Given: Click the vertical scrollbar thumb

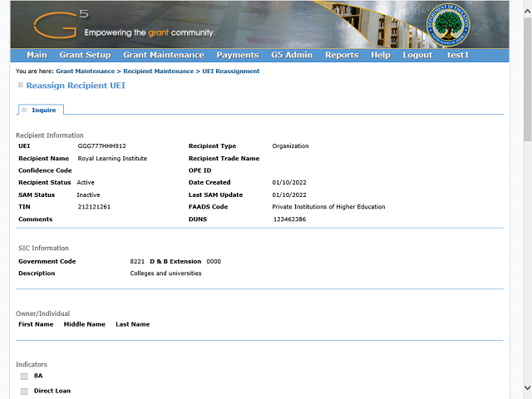Looking at the screenshot, I should point(527,79).
